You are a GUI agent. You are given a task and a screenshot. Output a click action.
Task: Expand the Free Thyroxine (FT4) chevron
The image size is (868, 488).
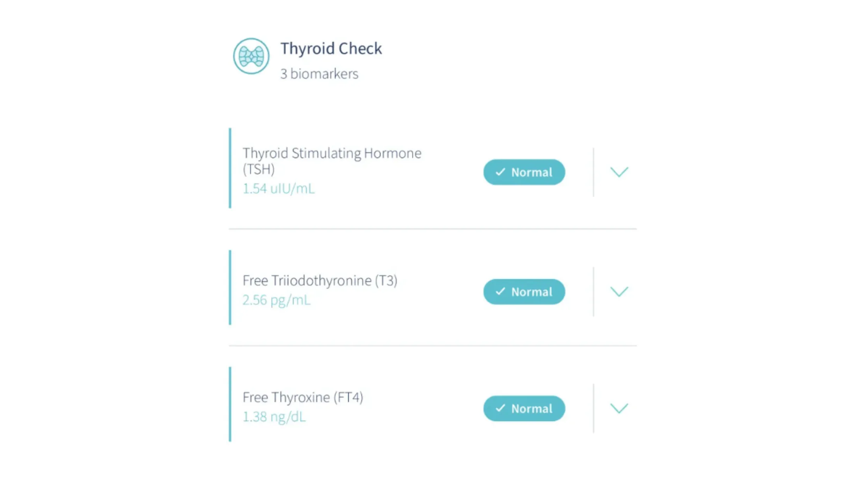[x=619, y=408]
